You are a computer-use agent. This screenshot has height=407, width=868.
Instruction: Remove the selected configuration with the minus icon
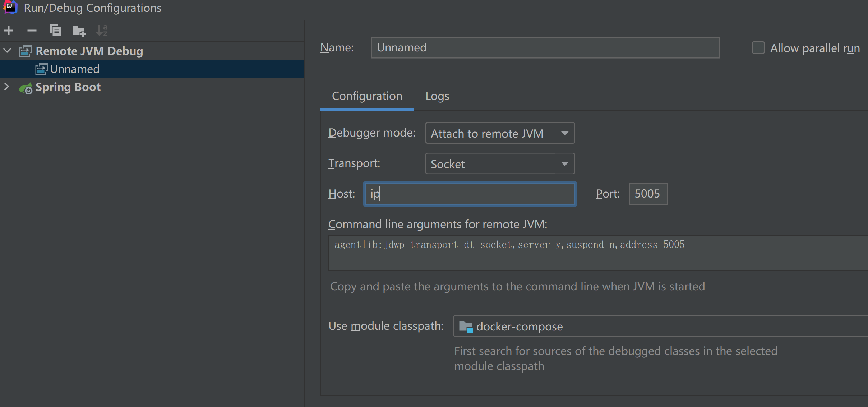point(32,31)
